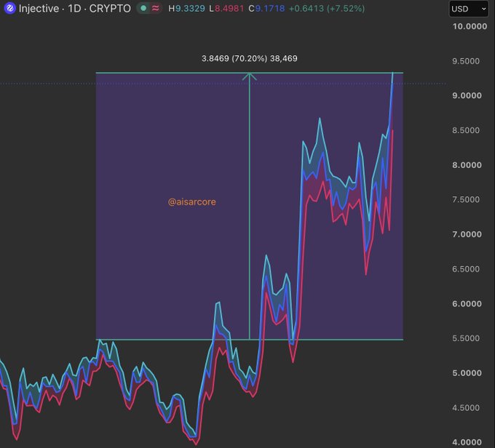The height and width of the screenshot is (448, 495).
Task: Click the 5.5000 price axis label
Action: point(466,338)
